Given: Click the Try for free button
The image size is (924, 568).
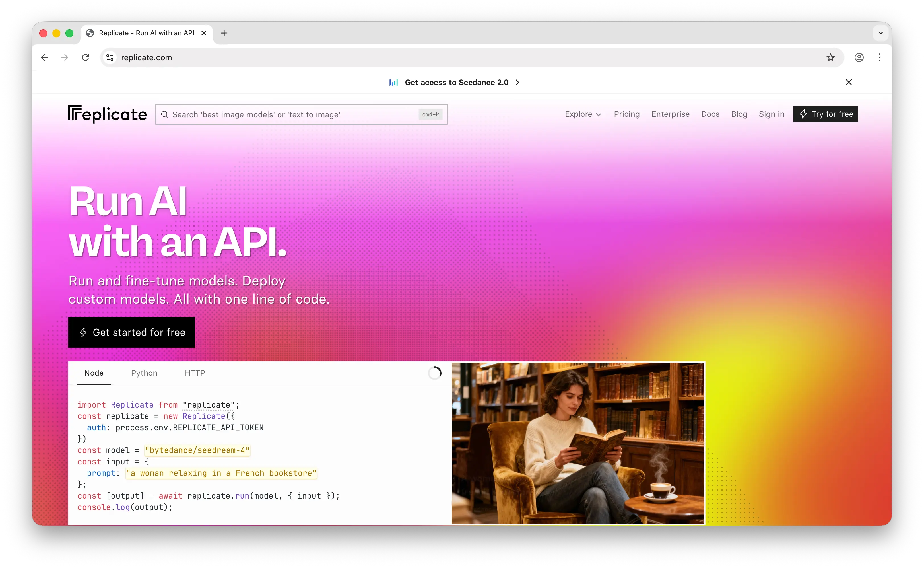Looking at the screenshot, I should pos(825,114).
